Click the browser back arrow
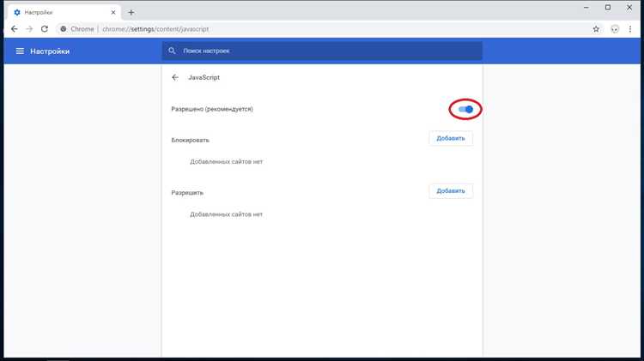Viewport: 644px width, 361px height. (x=15, y=29)
